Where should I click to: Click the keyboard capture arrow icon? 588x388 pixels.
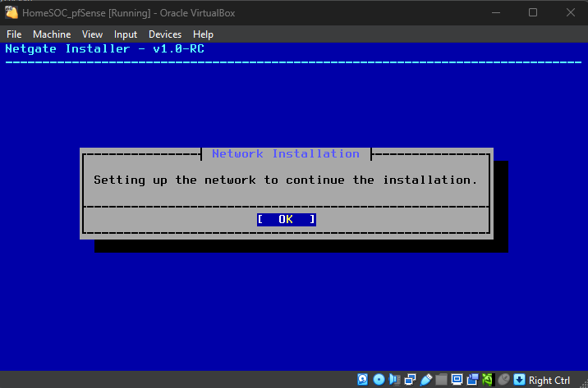click(519, 380)
